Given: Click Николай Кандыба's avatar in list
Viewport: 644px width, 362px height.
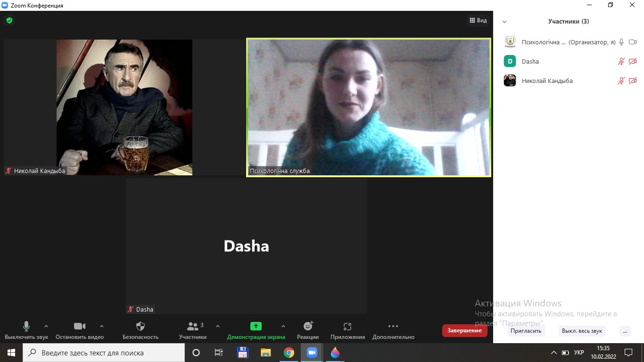Looking at the screenshot, I should (x=510, y=81).
